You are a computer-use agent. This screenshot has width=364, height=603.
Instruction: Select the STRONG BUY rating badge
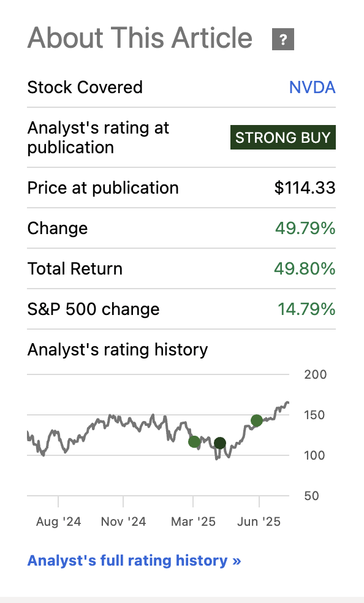282,137
